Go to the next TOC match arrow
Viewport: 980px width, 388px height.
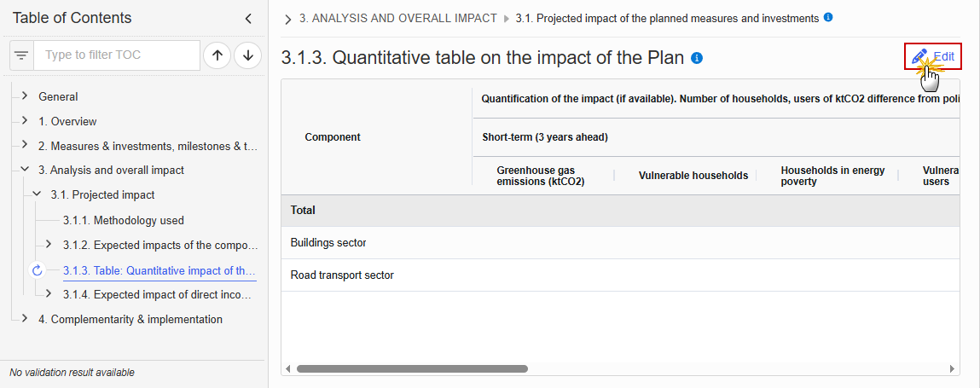click(x=248, y=55)
